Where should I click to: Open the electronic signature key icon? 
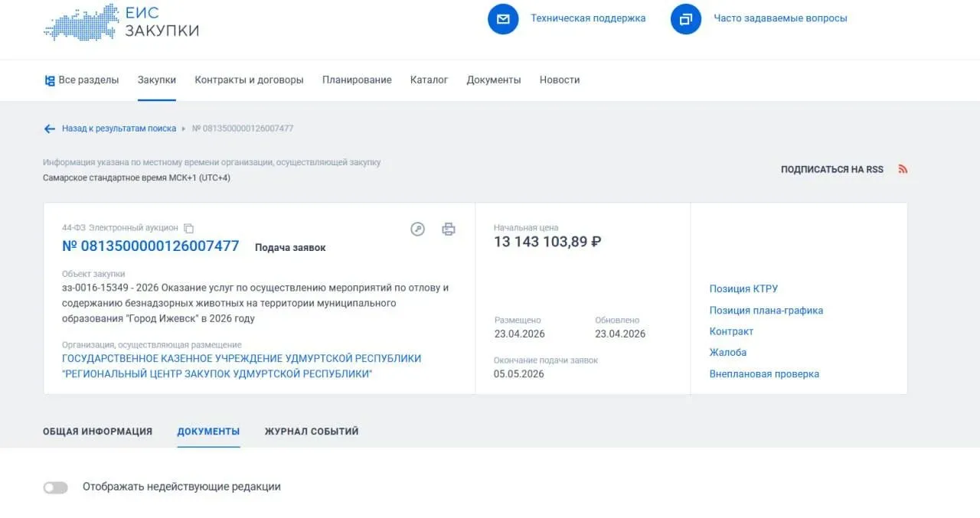[x=417, y=229]
